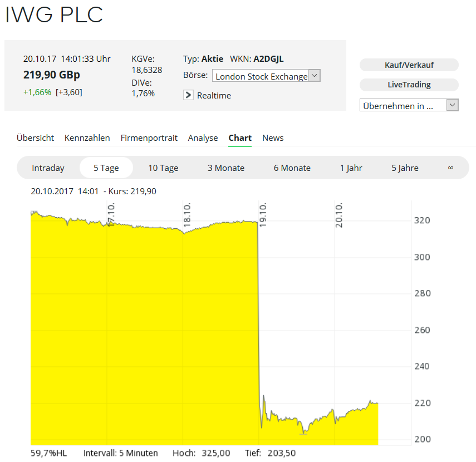The image size is (476, 462).
Task: Click the 19.10. date marker on chart
Action: [263, 215]
